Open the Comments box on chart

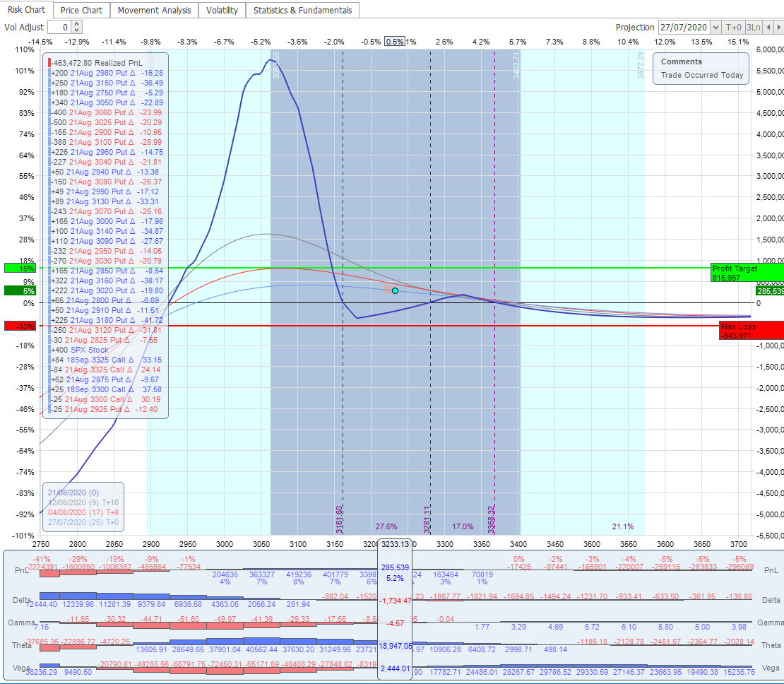(699, 69)
